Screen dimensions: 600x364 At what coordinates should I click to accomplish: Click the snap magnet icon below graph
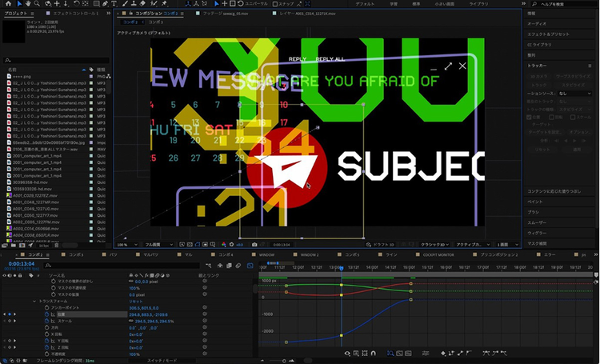pyautogui.click(x=374, y=354)
